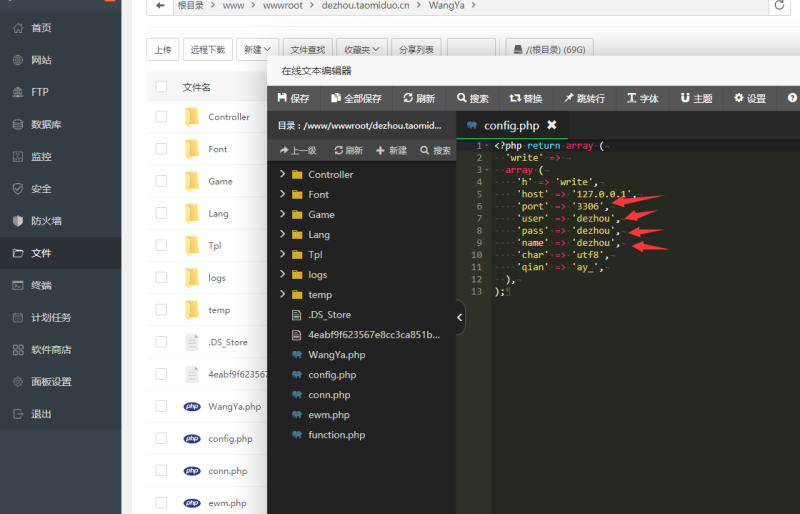Expand the Font folder in editor tree

[283, 194]
